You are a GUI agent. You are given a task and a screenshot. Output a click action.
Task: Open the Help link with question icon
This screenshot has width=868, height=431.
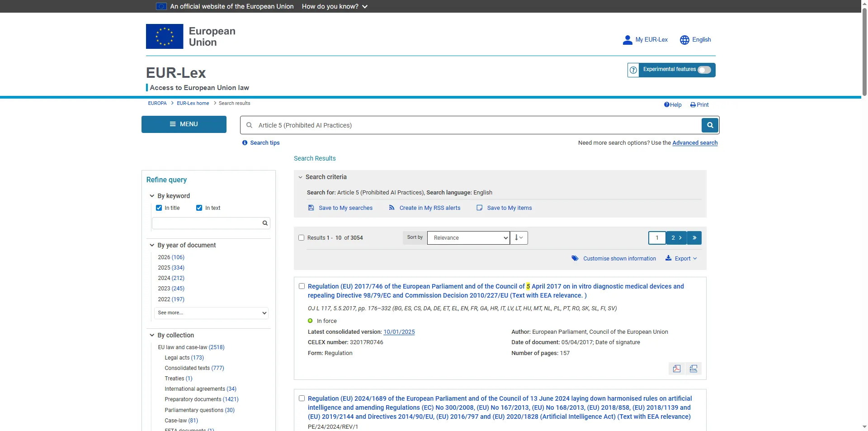point(673,105)
